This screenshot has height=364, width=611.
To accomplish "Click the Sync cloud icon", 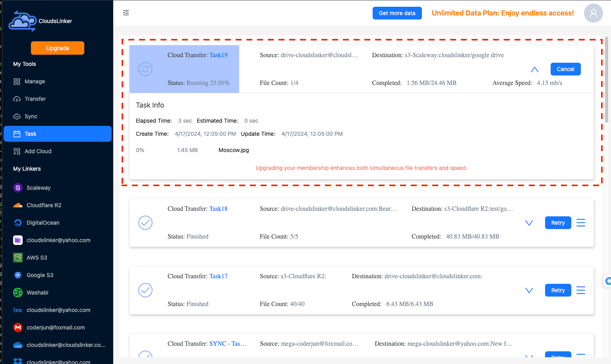I will coord(17,116).
